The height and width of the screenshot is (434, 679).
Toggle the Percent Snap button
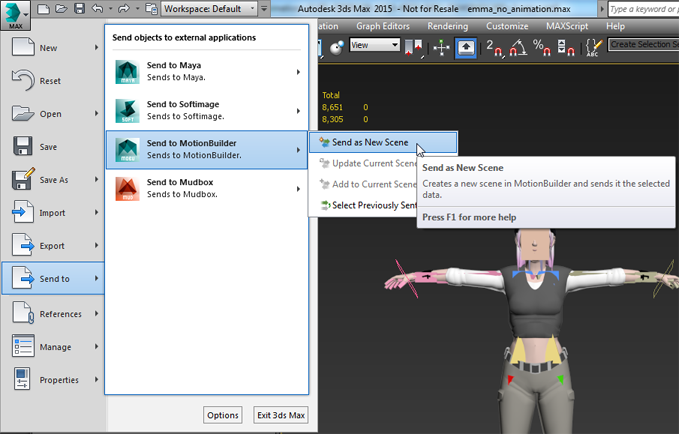tap(541, 48)
